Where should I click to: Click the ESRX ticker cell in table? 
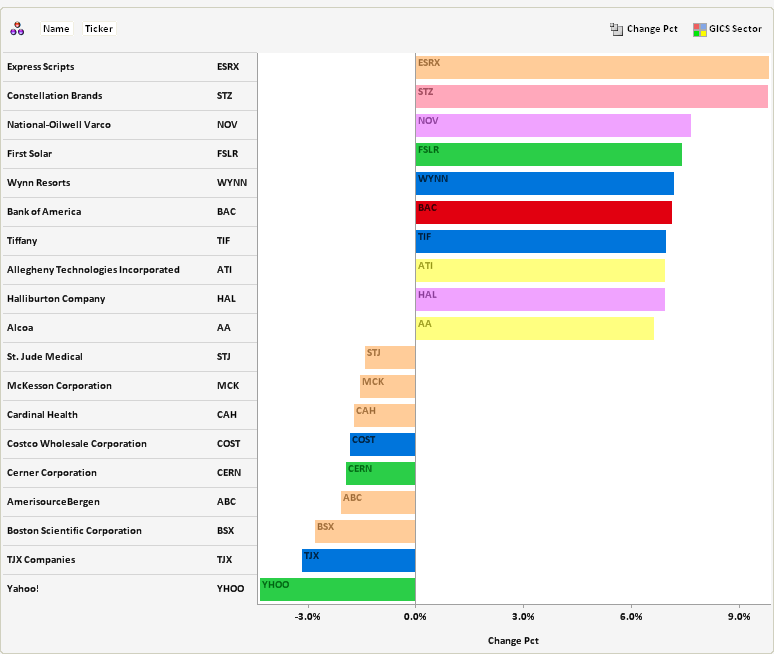click(228, 67)
